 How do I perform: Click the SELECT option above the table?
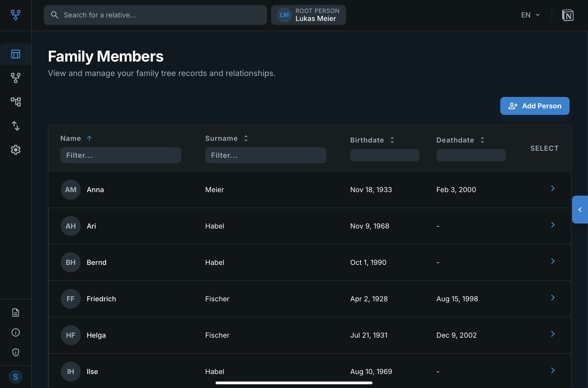tap(544, 148)
